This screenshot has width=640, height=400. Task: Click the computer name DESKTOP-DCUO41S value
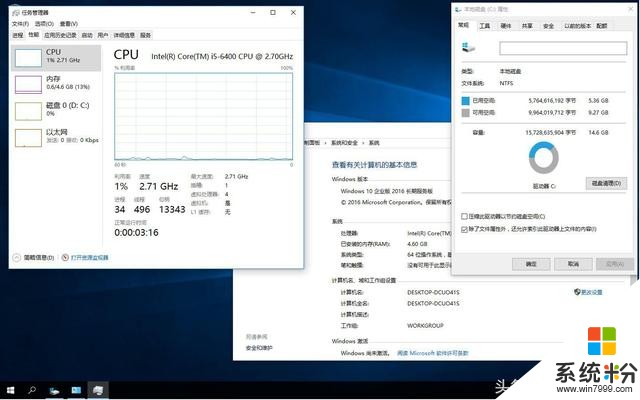[433, 293]
